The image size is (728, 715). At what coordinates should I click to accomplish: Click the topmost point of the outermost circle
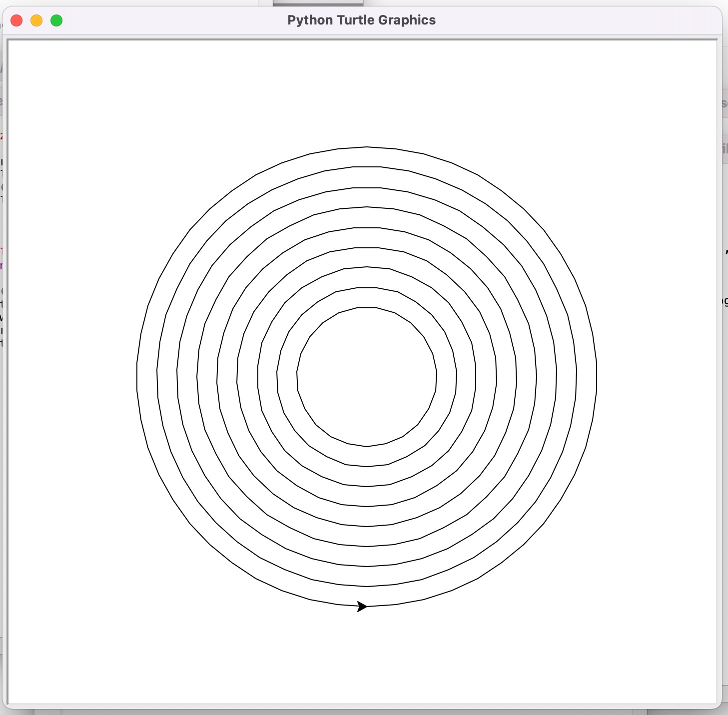(x=367, y=147)
